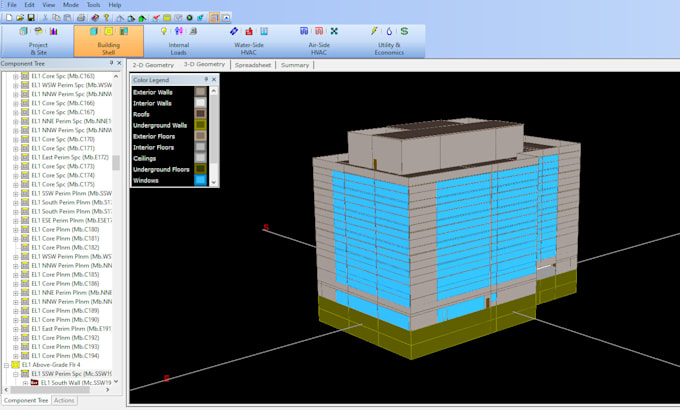This screenshot has width=680, height=410.
Task: Paste from clipboard toolbar icon
Action: coord(67,18)
